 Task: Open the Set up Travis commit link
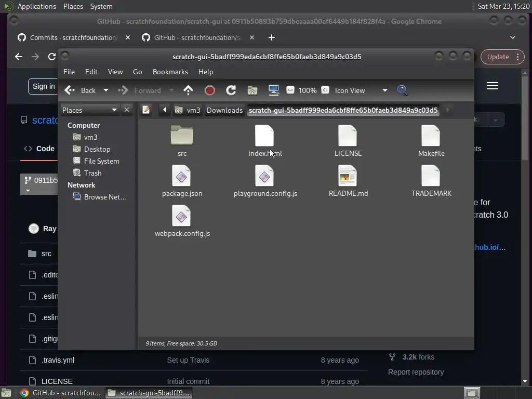click(188, 360)
